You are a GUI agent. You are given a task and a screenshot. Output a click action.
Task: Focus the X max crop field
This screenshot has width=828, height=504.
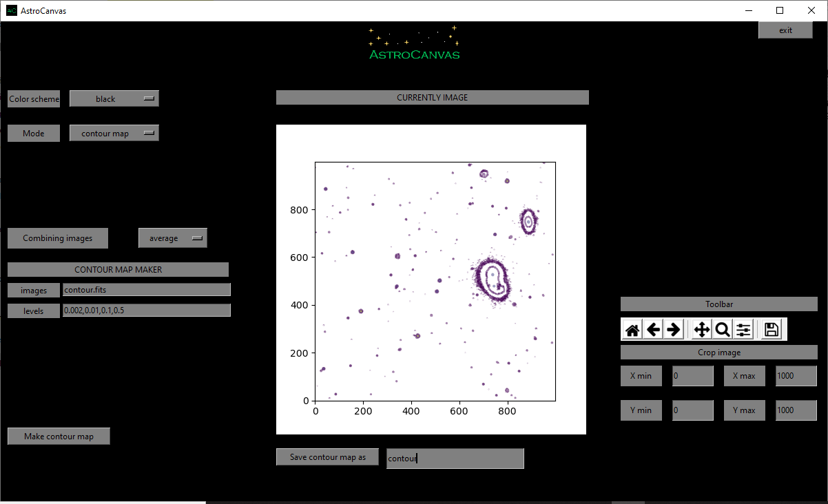796,376
